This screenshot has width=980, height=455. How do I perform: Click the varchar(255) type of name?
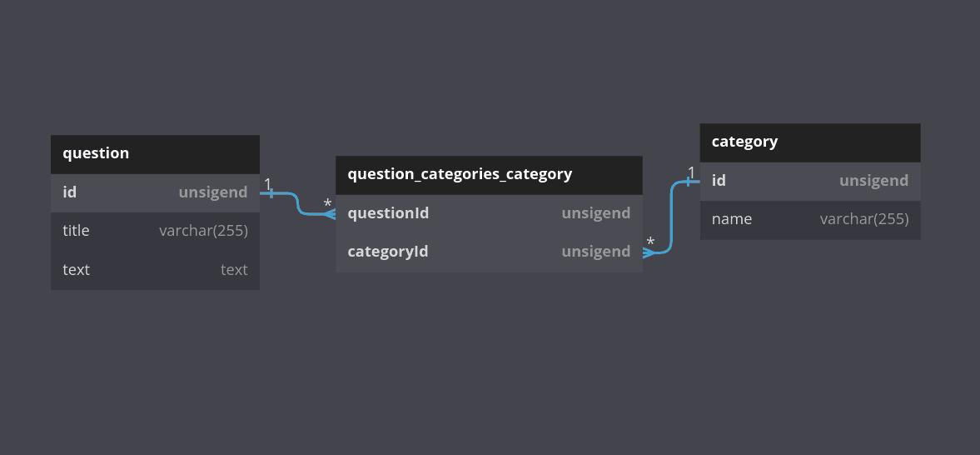click(863, 220)
